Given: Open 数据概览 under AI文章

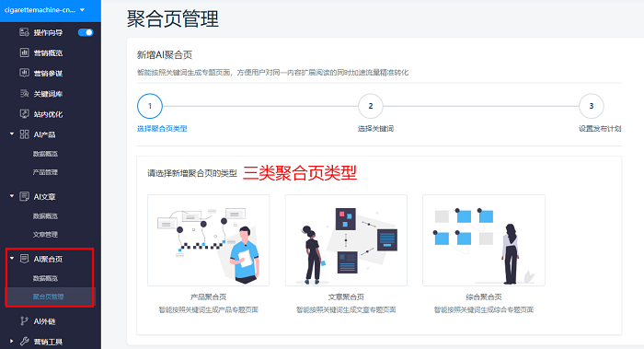Looking at the screenshot, I should [45, 215].
